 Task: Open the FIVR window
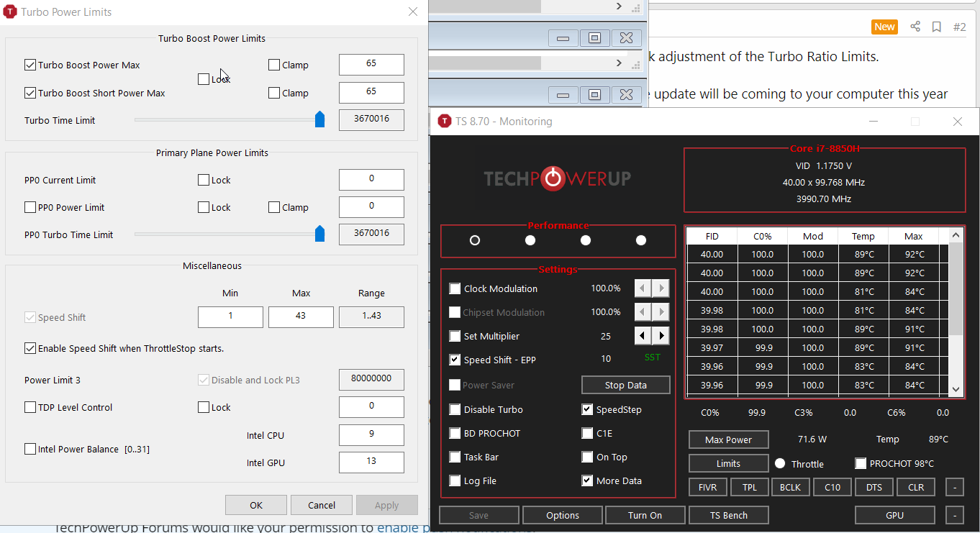click(x=708, y=487)
